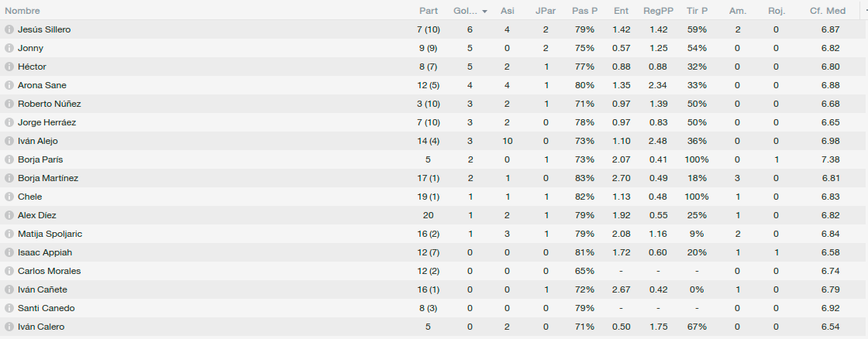Click info icon for Santi Canedo

pyautogui.click(x=9, y=308)
